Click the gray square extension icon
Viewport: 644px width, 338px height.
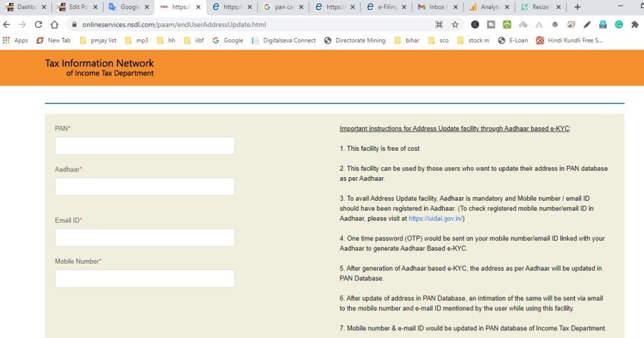(x=490, y=25)
